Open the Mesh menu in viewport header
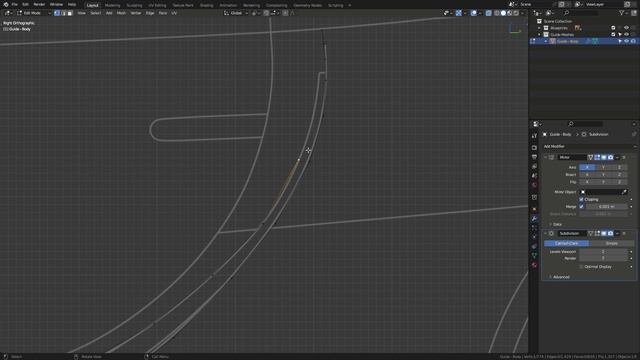Image resolution: width=640 pixels, height=360 pixels. click(x=121, y=13)
